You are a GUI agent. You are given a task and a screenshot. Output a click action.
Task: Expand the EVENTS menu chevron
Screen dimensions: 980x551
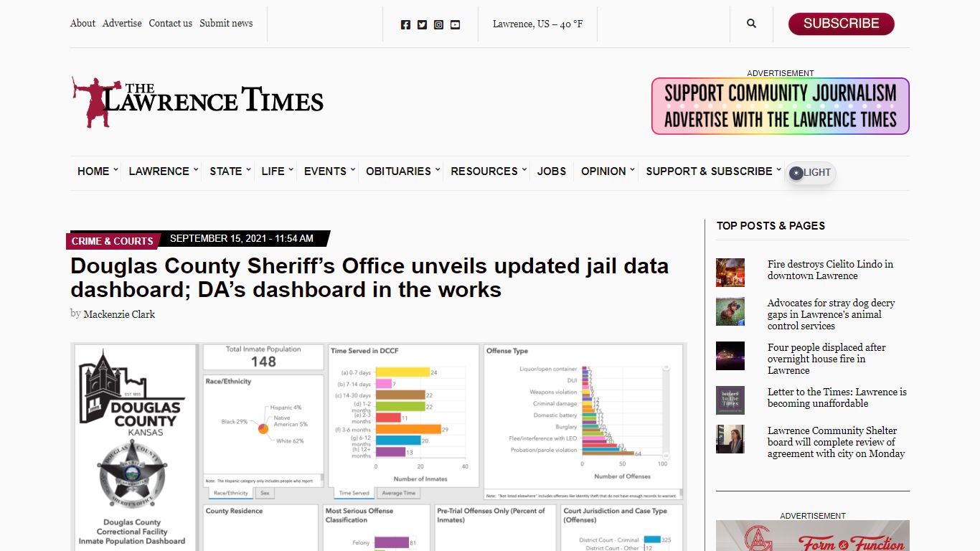point(352,169)
